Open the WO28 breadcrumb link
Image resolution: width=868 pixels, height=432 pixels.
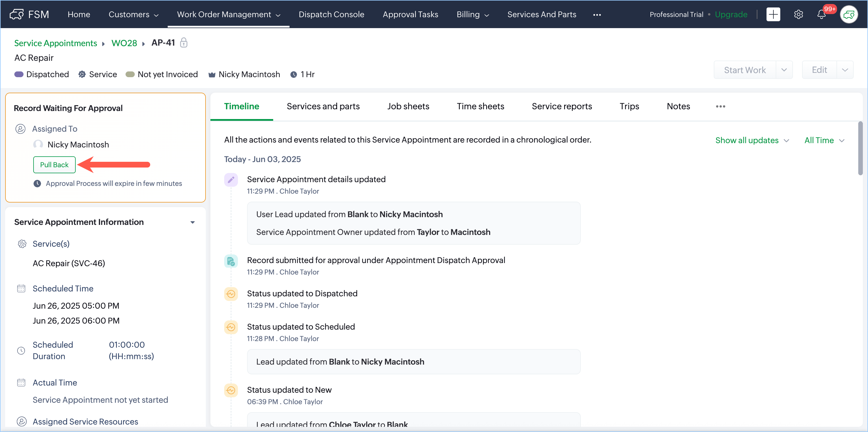pyautogui.click(x=124, y=43)
